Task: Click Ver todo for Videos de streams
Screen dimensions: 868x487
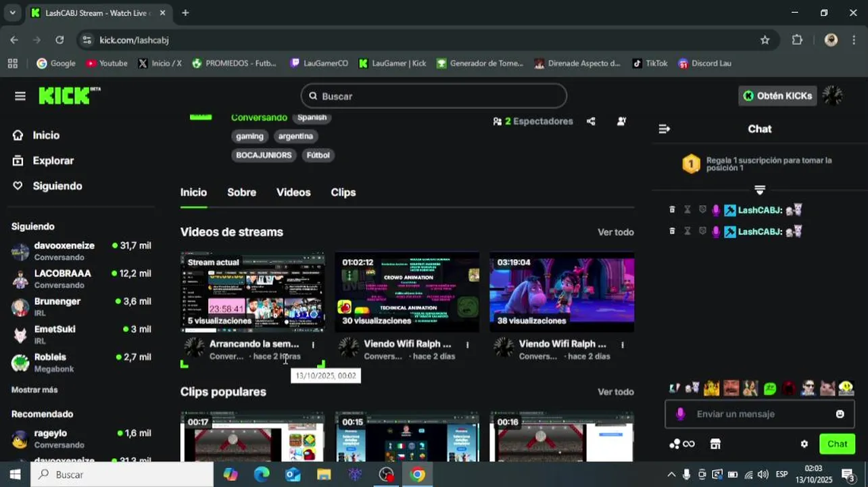Action: click(x=615, y=232)
